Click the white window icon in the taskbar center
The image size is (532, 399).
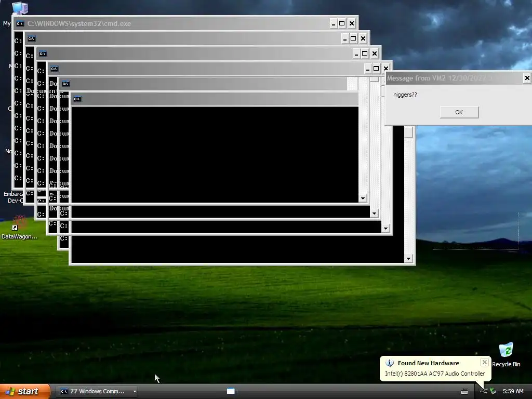(x=231, y=391)
